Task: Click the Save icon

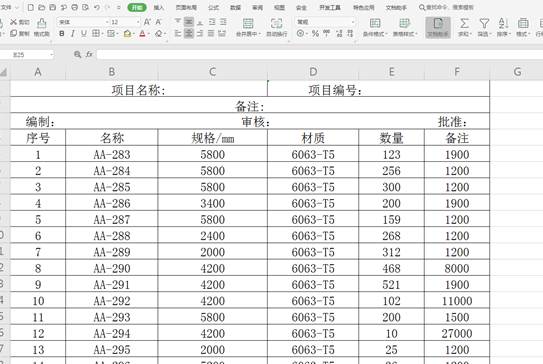Action: point(53,7)
